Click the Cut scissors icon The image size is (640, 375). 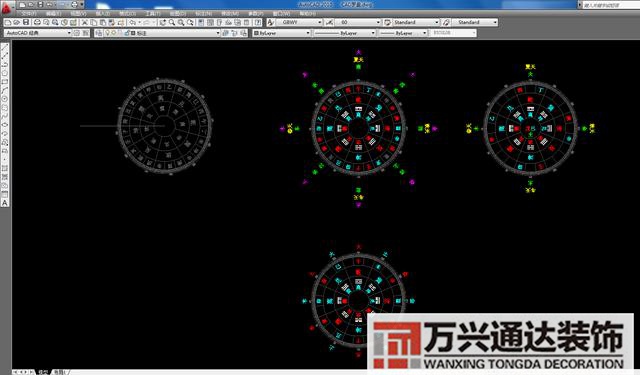84,22
